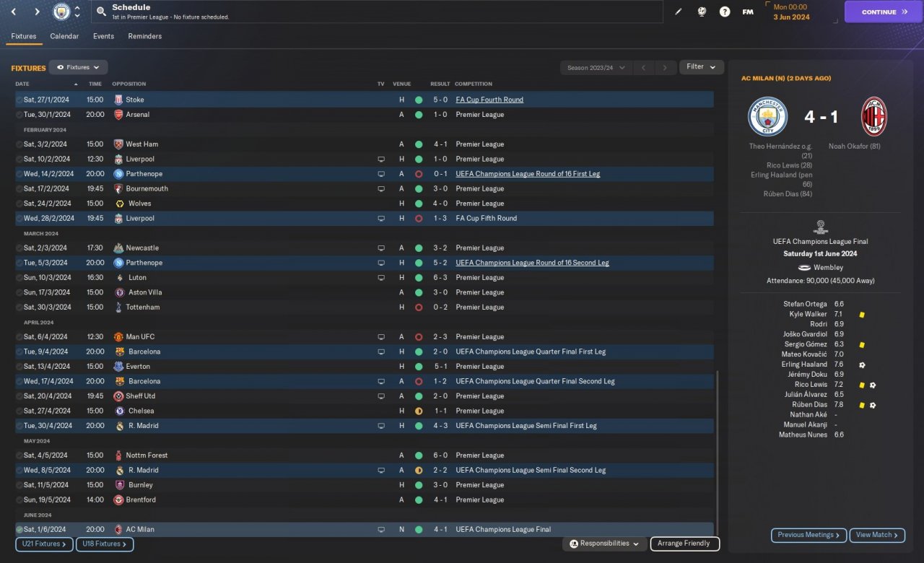
Task: Open the Reminders tab
Action: (x=145, y=36)
